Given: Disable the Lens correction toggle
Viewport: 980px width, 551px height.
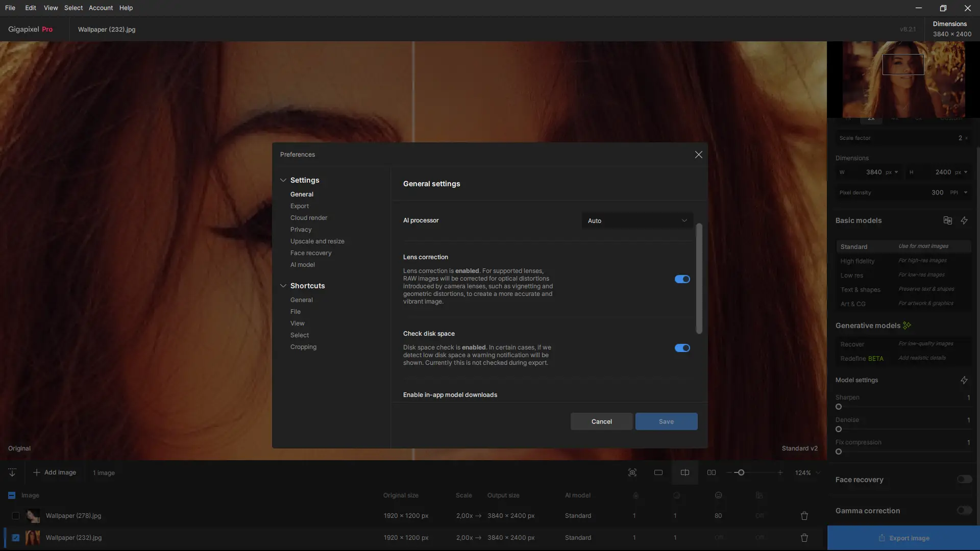Looking at the screenshot, I should coord(682,279).
